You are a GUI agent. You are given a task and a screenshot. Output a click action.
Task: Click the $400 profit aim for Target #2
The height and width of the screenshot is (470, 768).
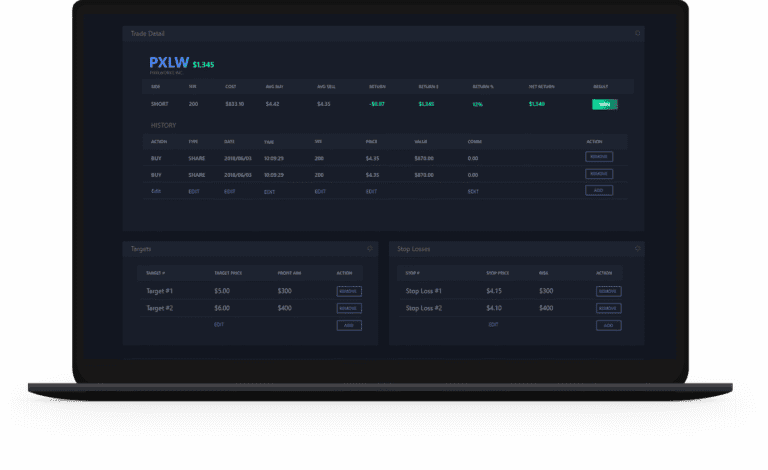click(285, 308)
